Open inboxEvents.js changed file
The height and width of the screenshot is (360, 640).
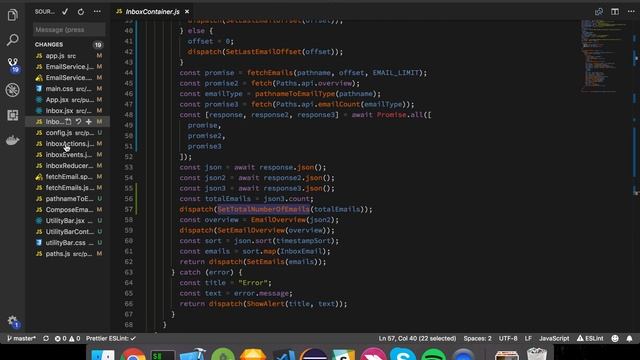tap(68, 155)
